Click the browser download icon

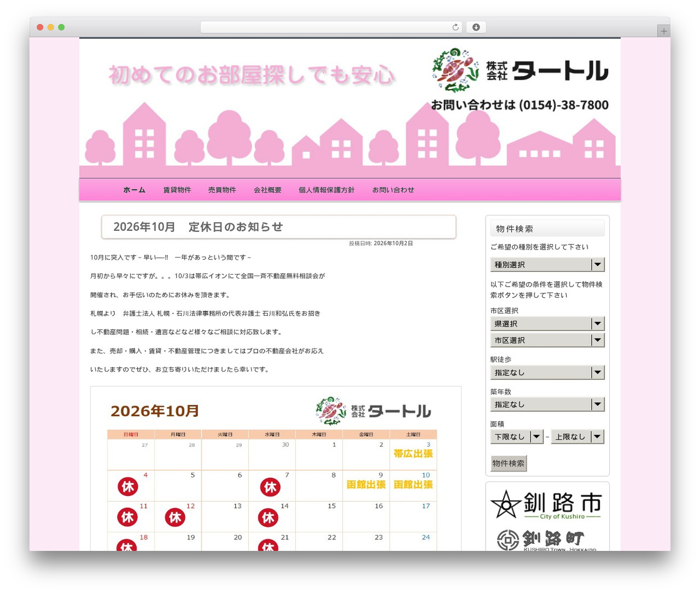point(476,27)
